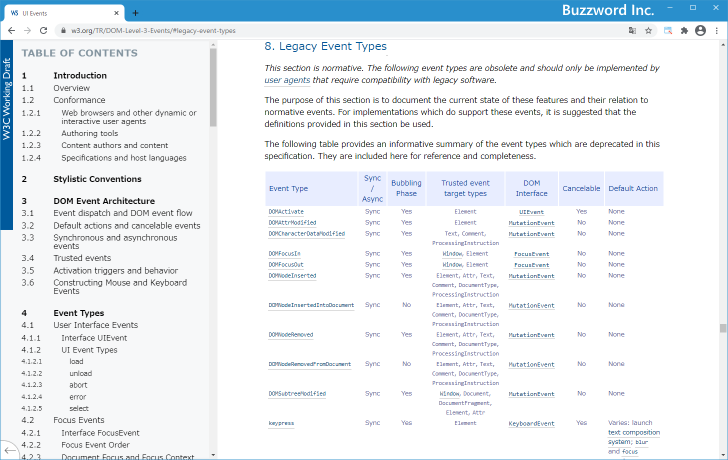Click sidebar scrollbar down arrow
This screenshot has width=728, height=460.
point(213,455)
